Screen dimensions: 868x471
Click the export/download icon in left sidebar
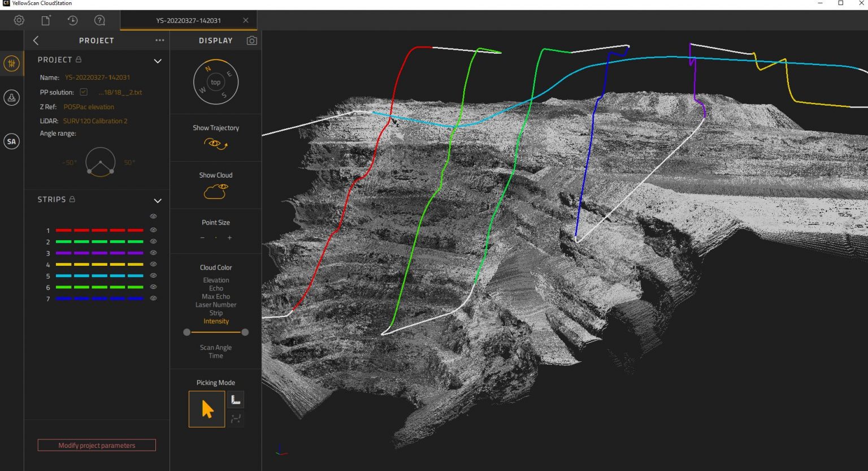[11, 97]
